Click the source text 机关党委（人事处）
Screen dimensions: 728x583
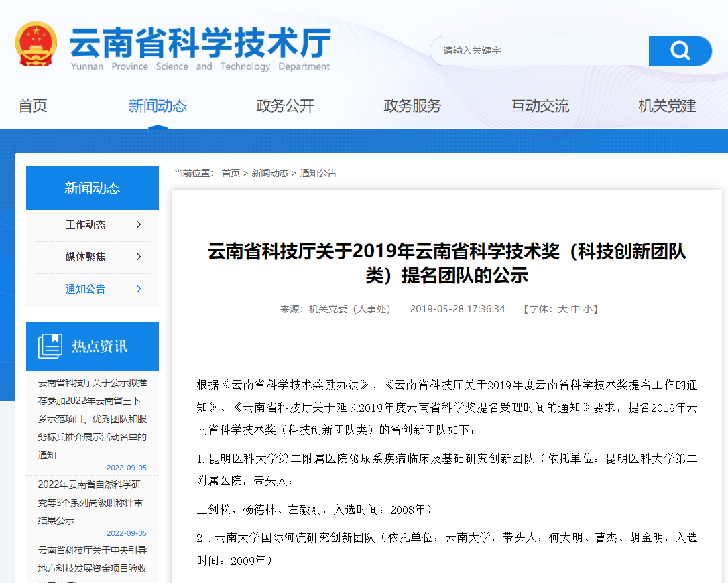[350, 309]
